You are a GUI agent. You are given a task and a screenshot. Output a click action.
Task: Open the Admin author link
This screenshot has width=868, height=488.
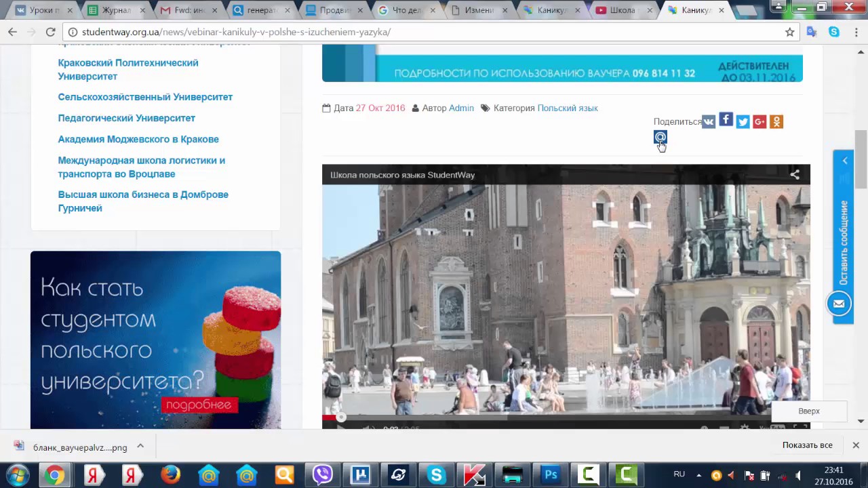(x=461, y=108)
